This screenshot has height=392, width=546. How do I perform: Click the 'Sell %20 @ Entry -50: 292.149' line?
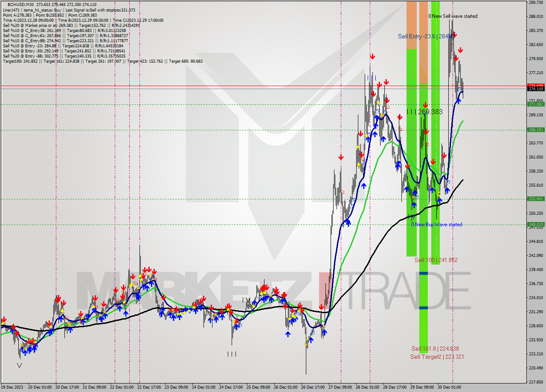pos(64,51)
